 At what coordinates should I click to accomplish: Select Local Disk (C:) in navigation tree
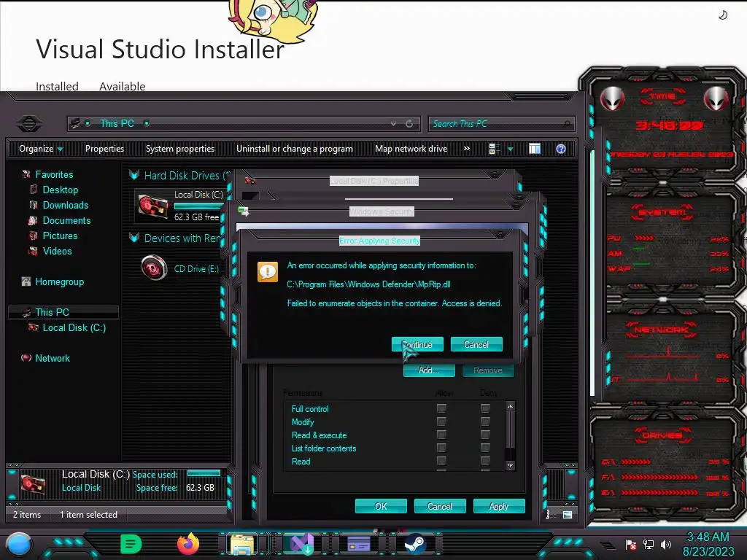click(74, 327)
